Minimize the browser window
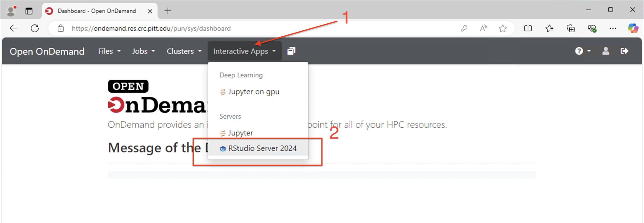The width and height of the screenshot is (644, 223). coord(589,10)
